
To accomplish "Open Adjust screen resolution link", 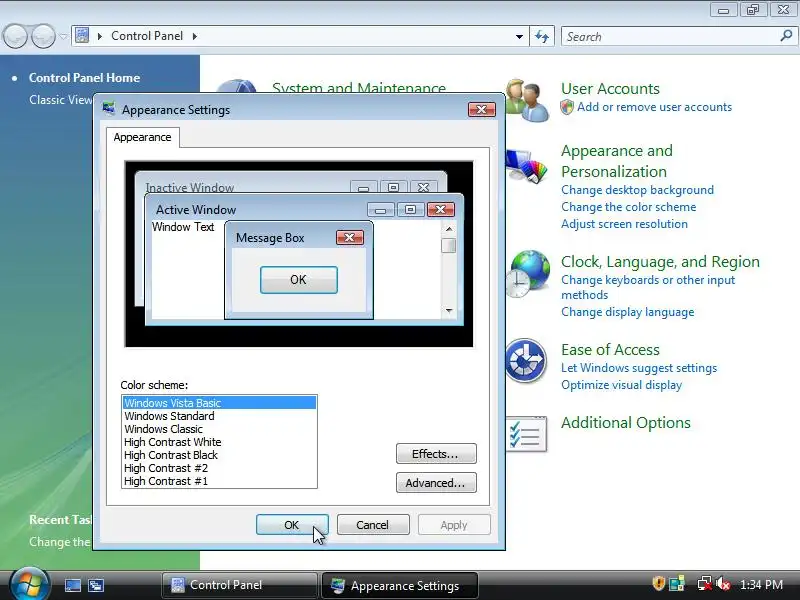I will tap(624, 224).
